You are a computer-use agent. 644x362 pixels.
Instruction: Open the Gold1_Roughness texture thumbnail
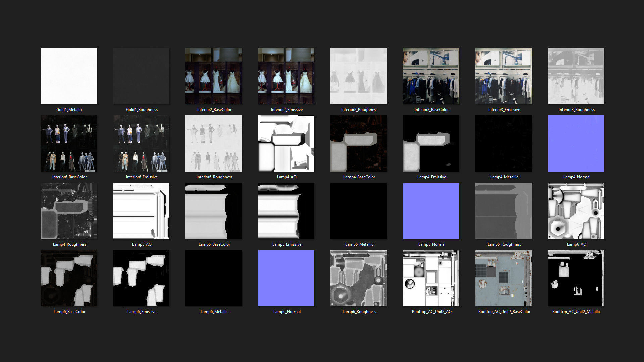(141, 76)
